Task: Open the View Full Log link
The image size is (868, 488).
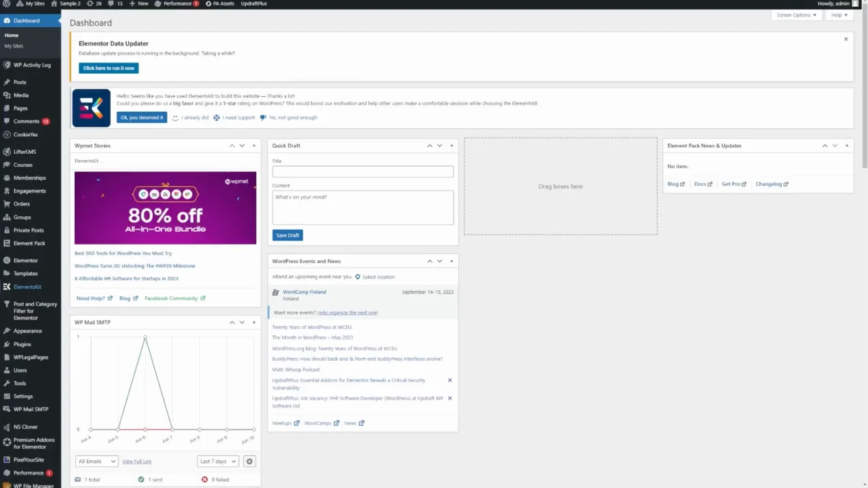Action: 136,462
